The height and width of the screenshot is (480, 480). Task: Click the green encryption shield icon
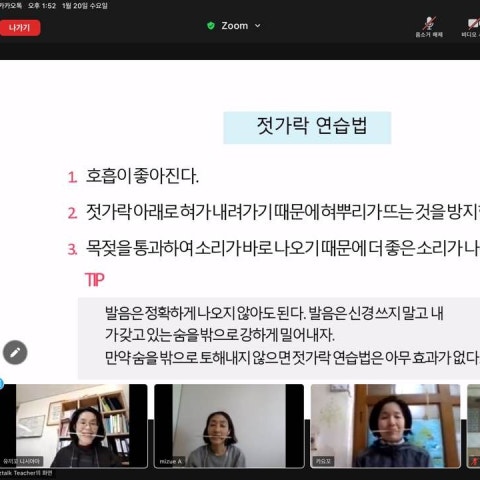pyautogui.click(x=211, y=26)
